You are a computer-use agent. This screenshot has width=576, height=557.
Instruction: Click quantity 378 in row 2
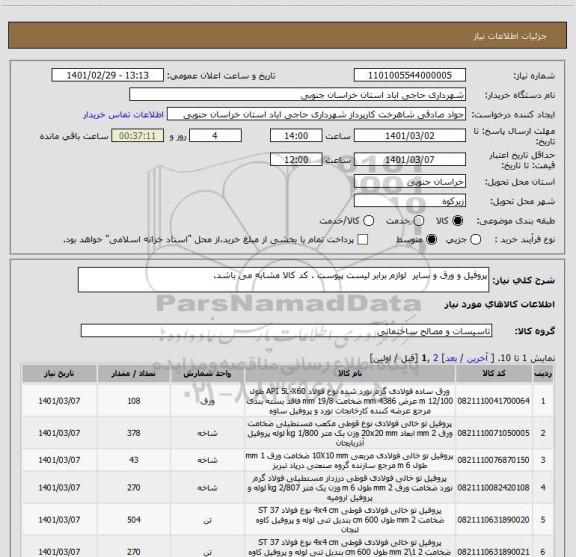pyautogui.click(x=134, y=433)
